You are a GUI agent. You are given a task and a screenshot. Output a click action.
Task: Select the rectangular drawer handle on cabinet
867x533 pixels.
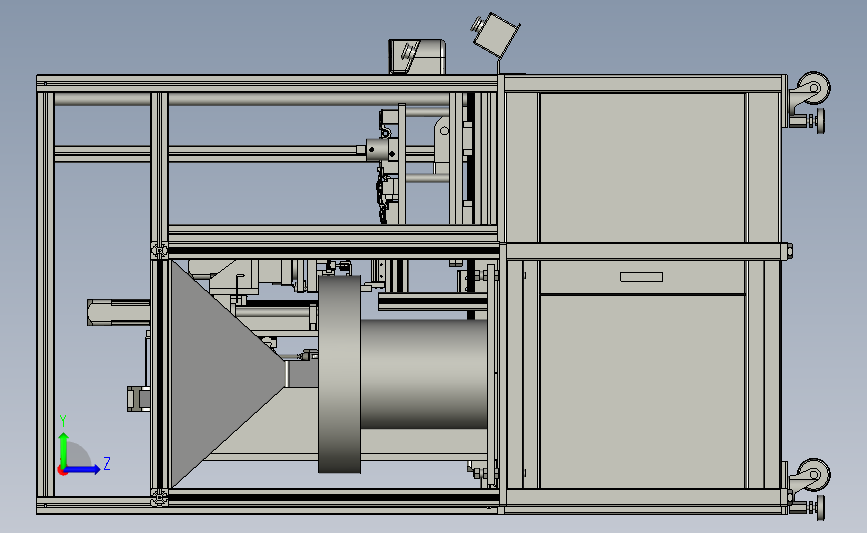point(641,277)
